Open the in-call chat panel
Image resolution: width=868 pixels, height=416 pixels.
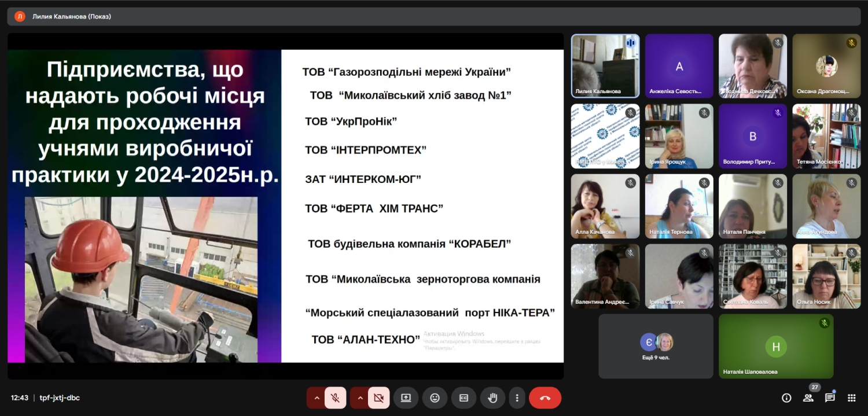[x=830, y=398]
